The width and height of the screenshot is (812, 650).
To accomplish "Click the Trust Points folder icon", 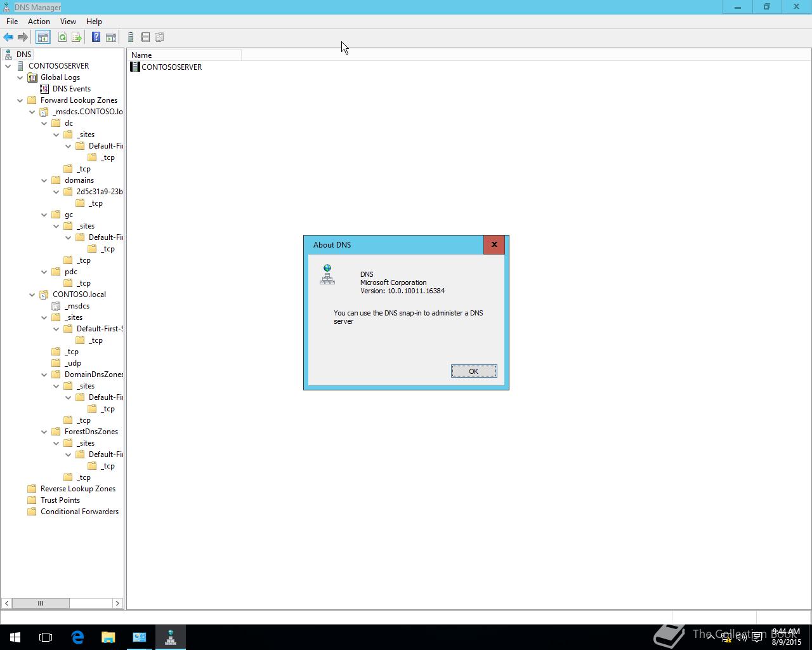I will pyautogui.click(x=32, y=500).
